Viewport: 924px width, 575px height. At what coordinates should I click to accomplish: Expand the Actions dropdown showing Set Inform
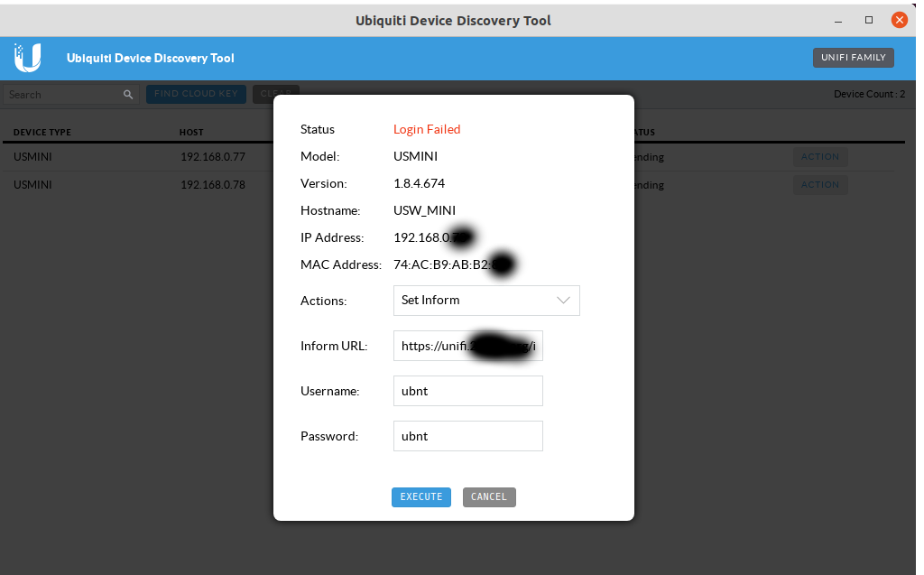[486, 301]
